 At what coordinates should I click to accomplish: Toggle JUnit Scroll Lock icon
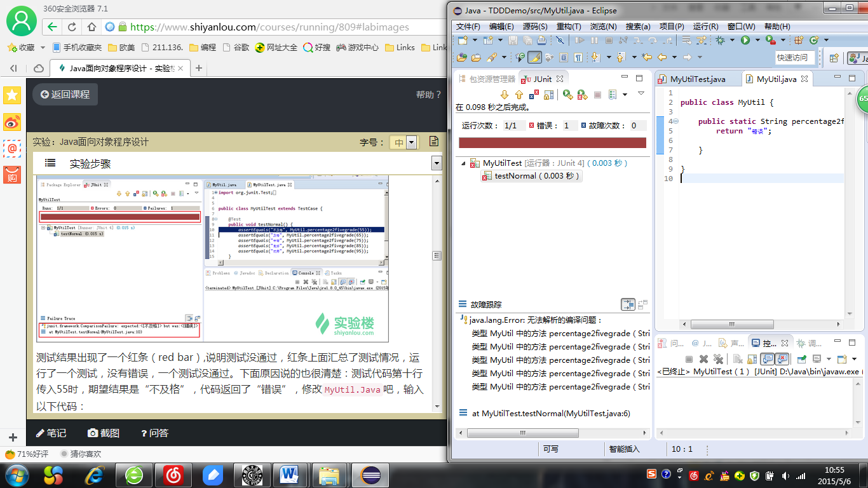click(x=549, y=95)
